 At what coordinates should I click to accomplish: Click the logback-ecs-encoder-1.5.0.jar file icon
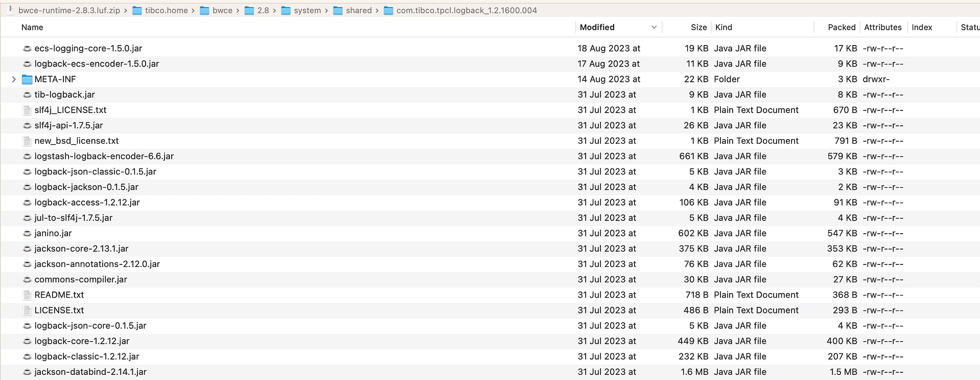[x=27, y=64]
